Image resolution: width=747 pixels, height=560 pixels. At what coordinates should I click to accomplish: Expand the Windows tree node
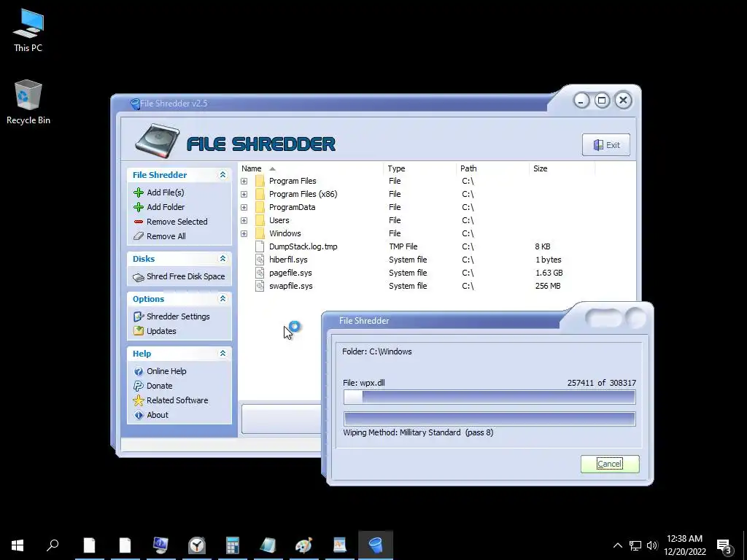[x=244, y=233]
